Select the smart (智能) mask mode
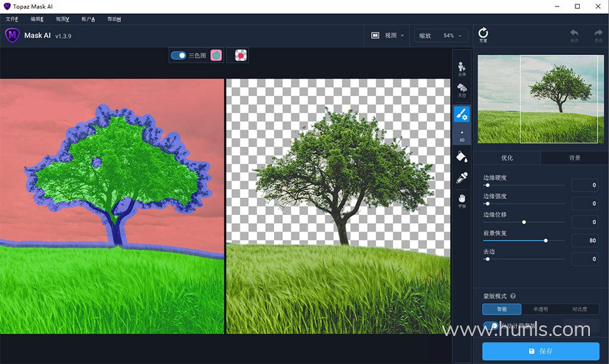 [502, 309]
